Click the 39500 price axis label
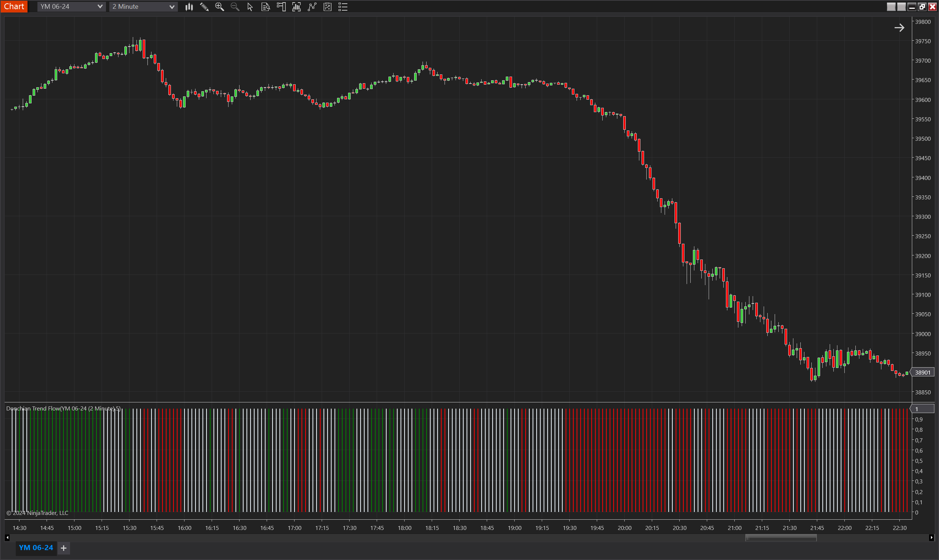 pyautogui.click(x=922, y=139)
